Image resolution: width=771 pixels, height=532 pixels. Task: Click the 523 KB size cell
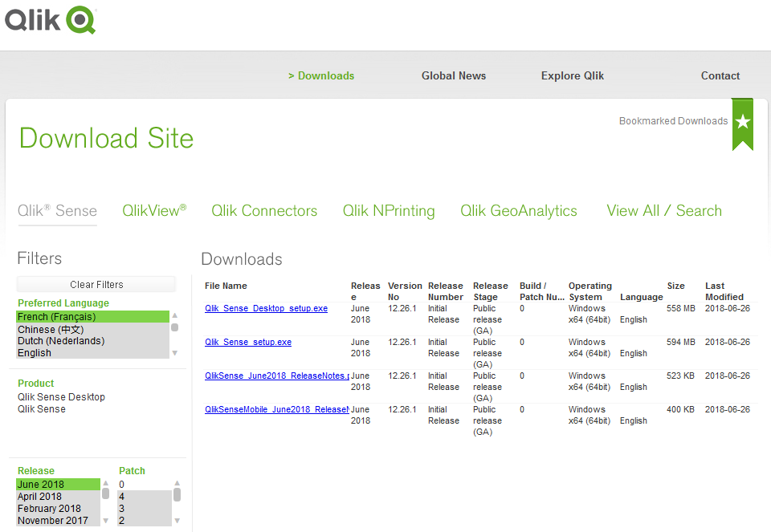pos(680,376)
